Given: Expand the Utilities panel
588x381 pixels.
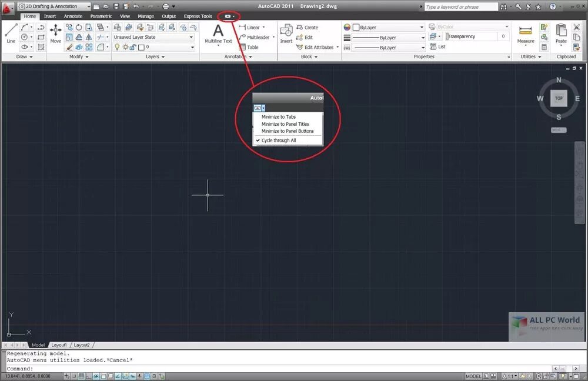Looking at the screenshot, I should [x=531, y=56].
